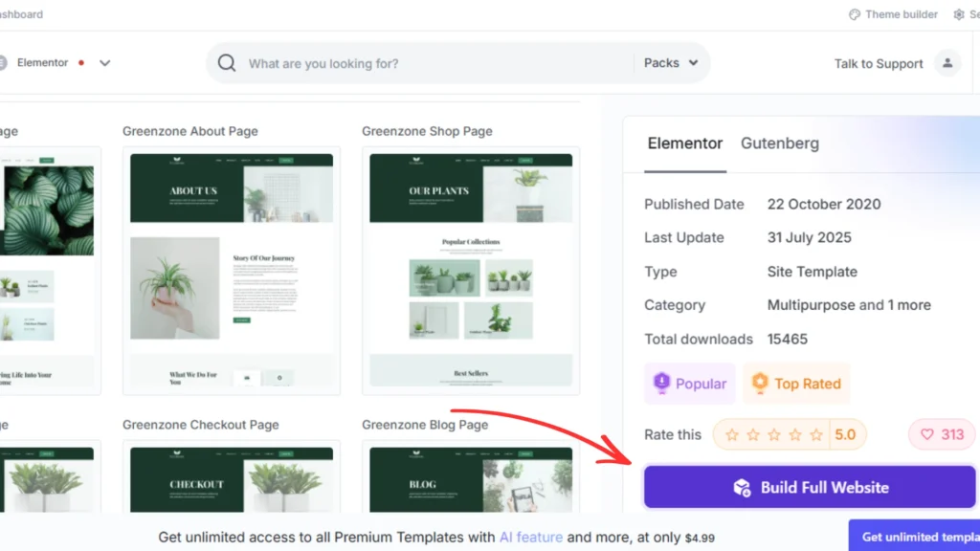980x551 pixels.
Task: Click the heart icon showing 313 likes
Action: coord(926,434)
